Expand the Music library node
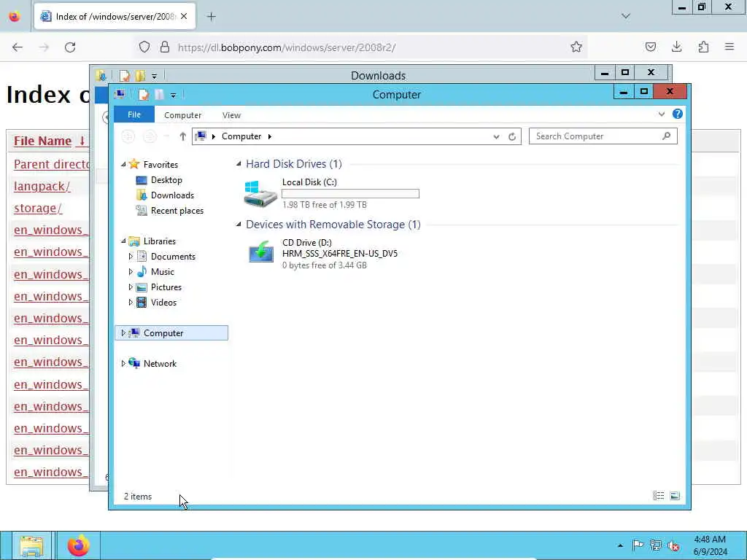The image size is (747, 560). coord(131,271)
